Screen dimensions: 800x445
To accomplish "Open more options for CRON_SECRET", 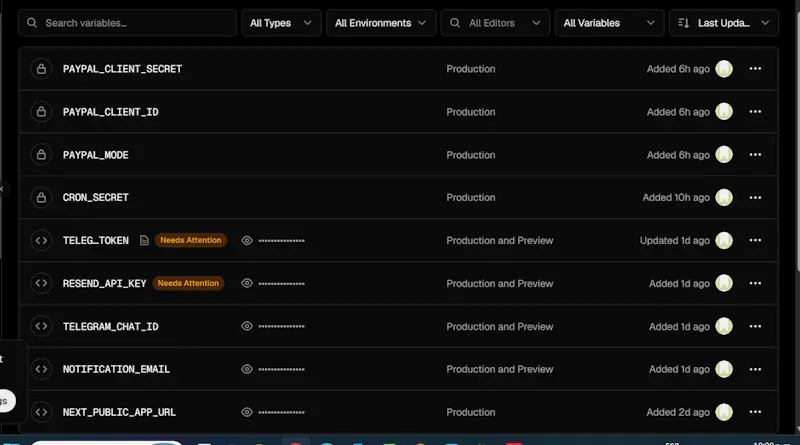I will coord(755,197).
